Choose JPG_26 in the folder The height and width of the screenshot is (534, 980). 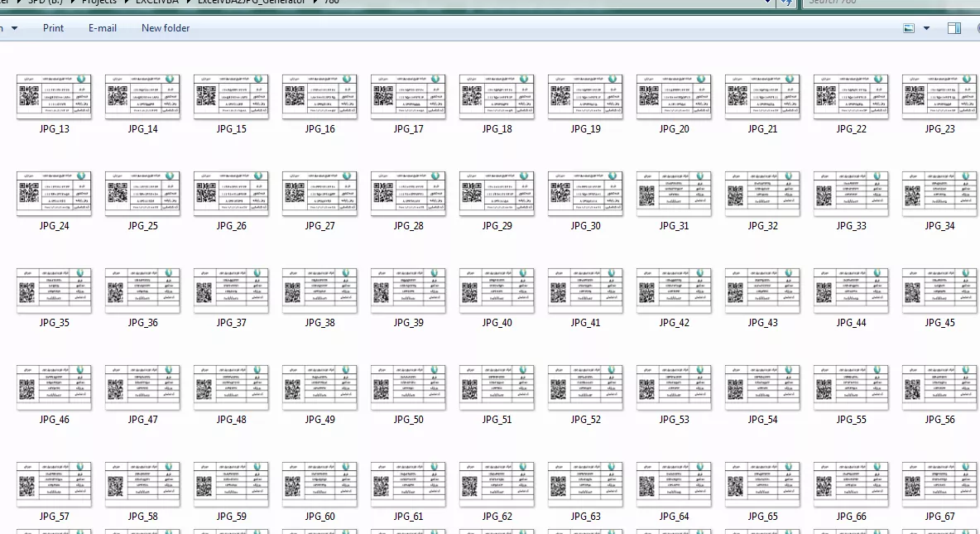pyautogui.click(x=231, y=193)
